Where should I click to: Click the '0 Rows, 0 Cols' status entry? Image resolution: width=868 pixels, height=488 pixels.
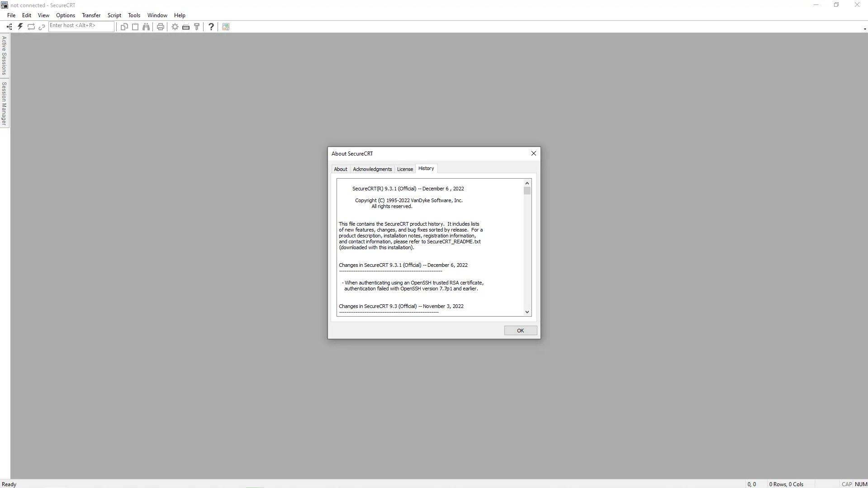(786, 484)
